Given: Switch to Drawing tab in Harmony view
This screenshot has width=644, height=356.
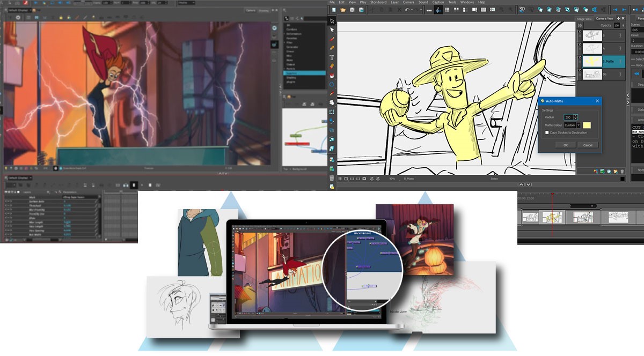Looking at the screenshot, I should click(264, 11).
